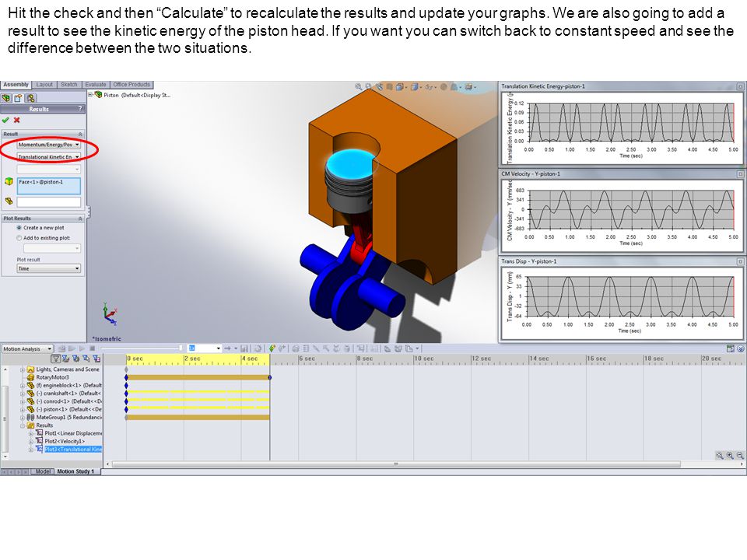
Task: Click the Face<1>@piston-1 selection box
Action: pyautogui.click(x=48, y=185)
